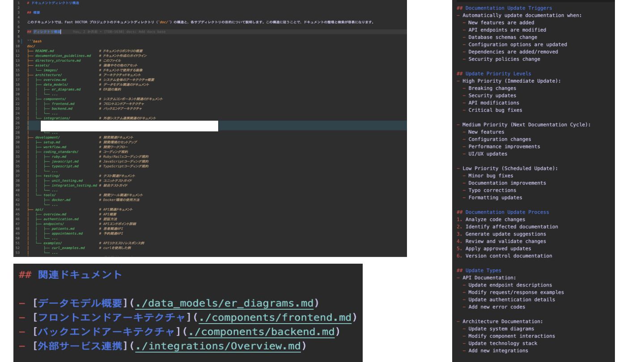
Task: Place cursor on ディレクトリ構造 heading on line 7
Action: click(47, 32)
